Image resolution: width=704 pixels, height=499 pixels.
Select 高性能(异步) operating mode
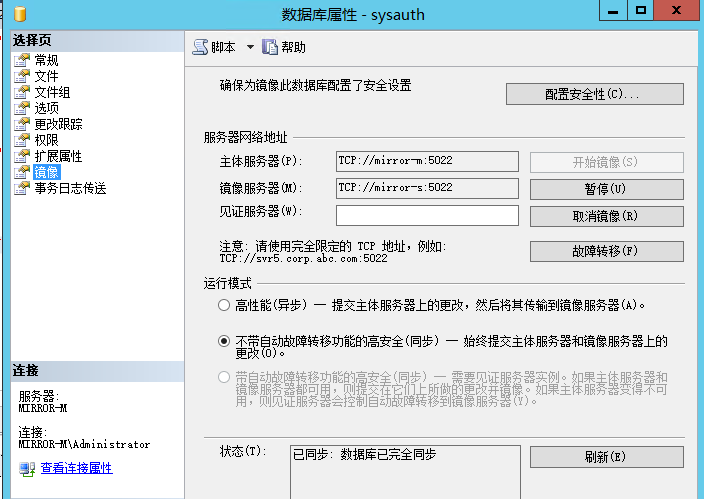coord(224,305)
